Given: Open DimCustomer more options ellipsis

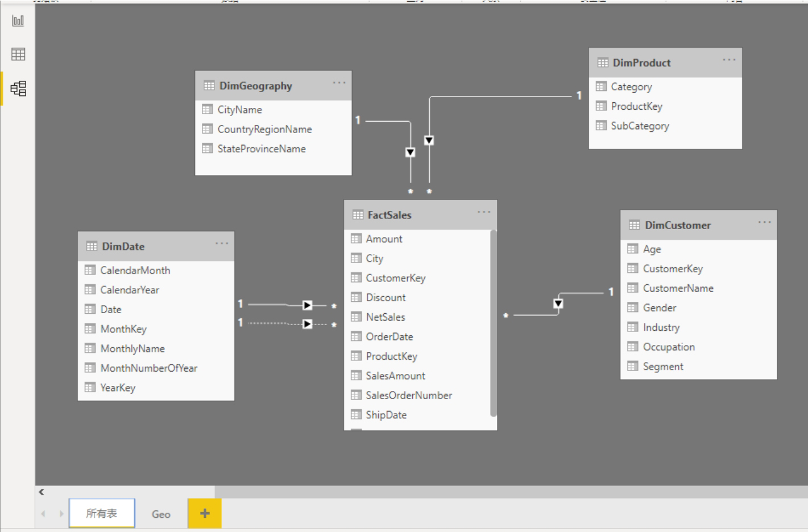Looking at the screenshot, I should click(x=764, y=222).
